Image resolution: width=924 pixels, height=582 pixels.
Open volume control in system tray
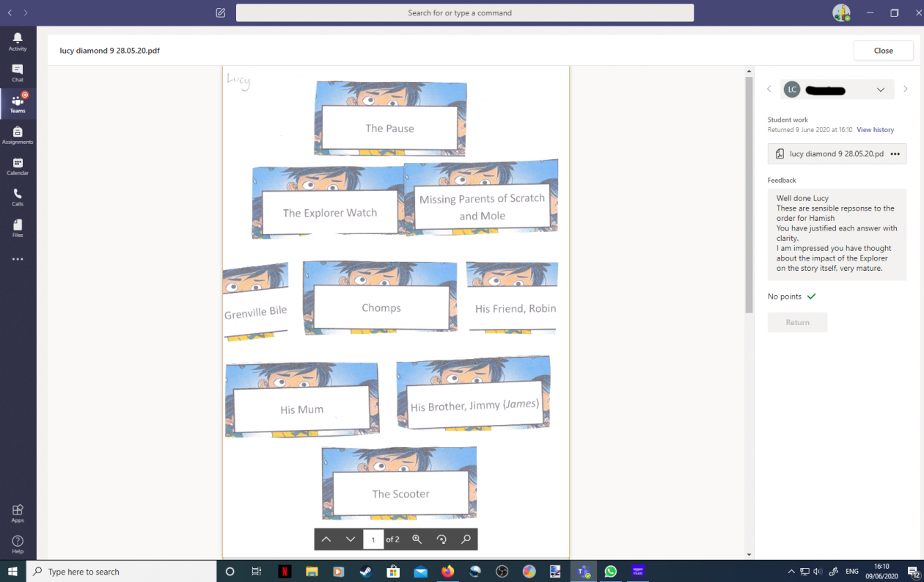(x=818, y=571)
